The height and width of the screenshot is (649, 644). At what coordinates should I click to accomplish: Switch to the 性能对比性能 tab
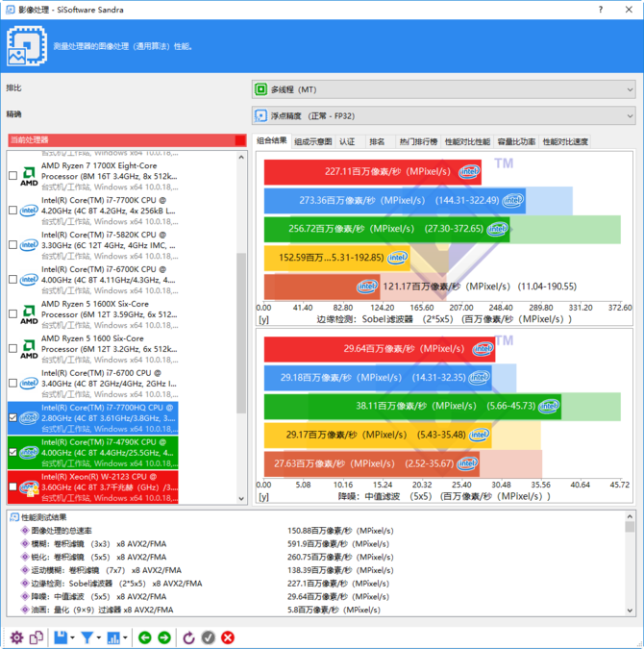[x=468, y=142]
